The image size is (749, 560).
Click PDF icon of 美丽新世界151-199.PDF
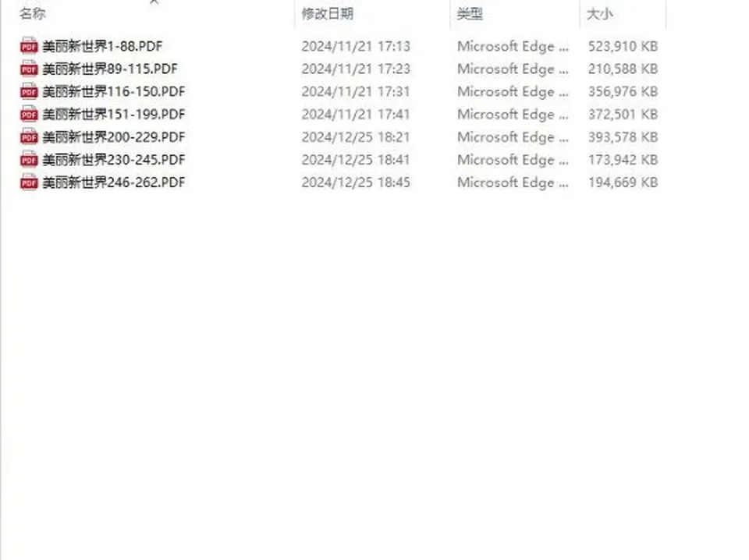29,114
